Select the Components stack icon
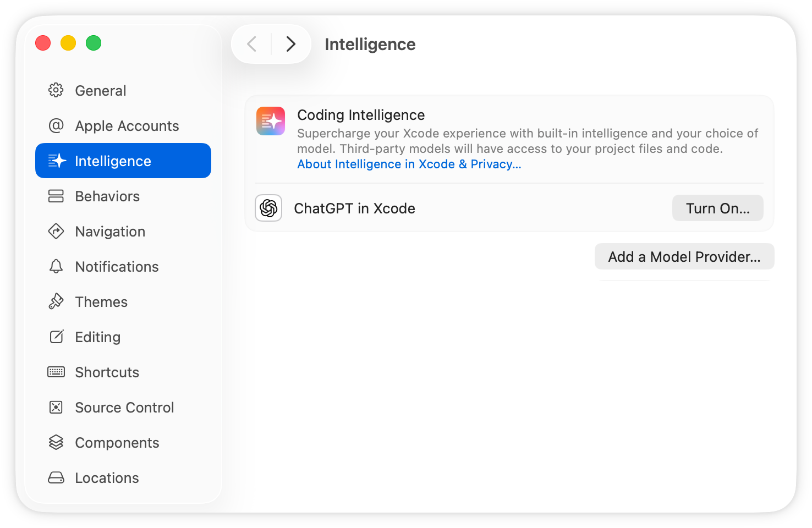812x528 pixels. (56, 442)
